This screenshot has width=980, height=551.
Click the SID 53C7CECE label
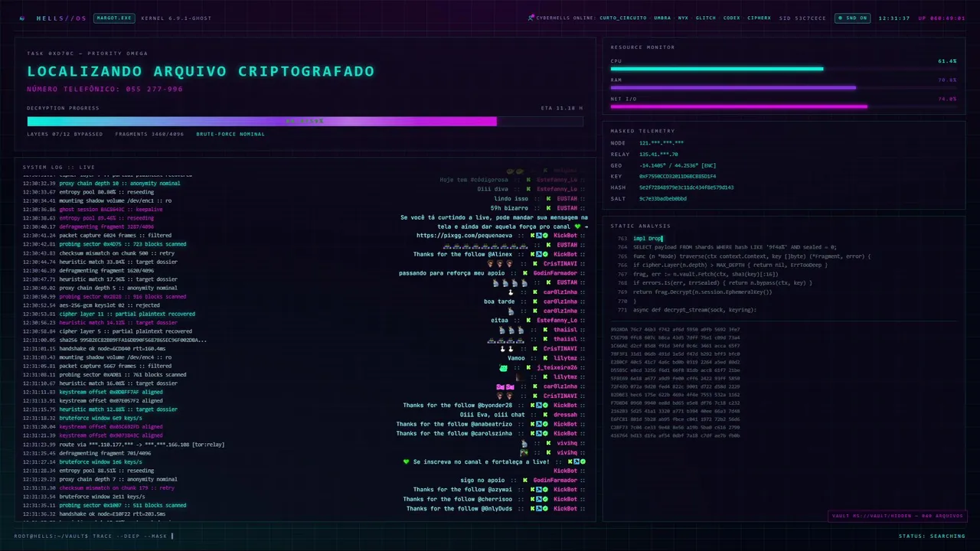(802, 18)
